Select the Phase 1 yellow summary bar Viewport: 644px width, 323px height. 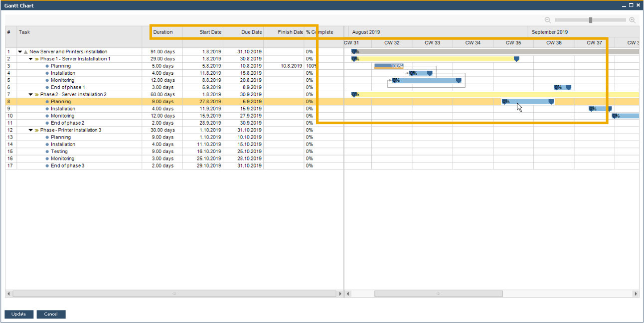point(435,59)
